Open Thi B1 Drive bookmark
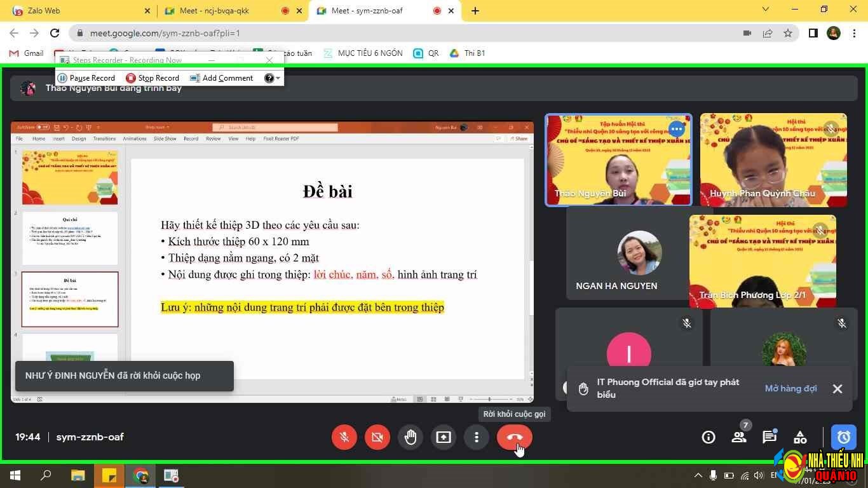Screen dimensions: 868x488 468,53
